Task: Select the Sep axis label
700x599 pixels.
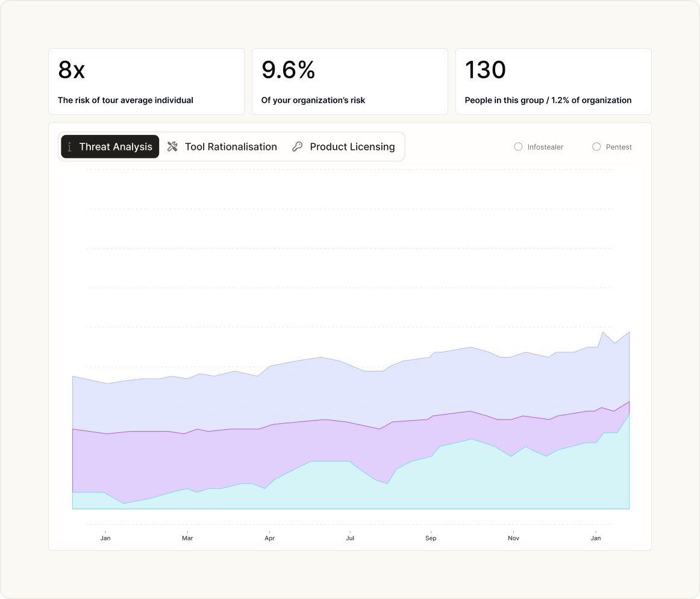Action: 431,538
